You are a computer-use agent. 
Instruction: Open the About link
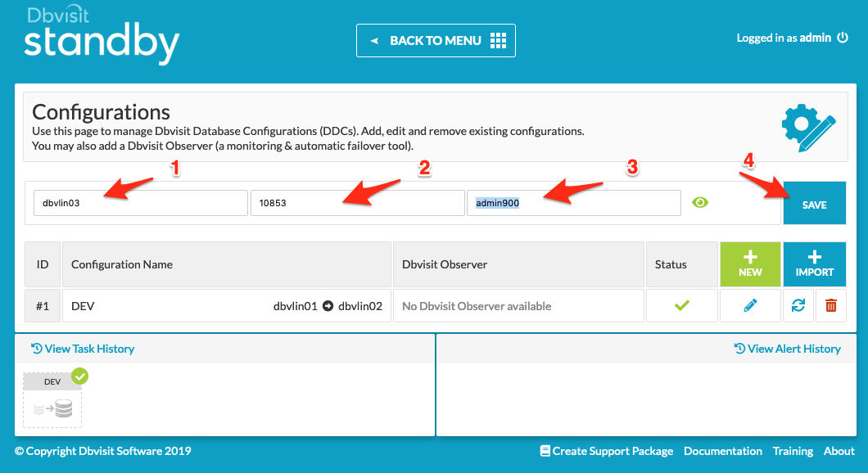(839, 451)
